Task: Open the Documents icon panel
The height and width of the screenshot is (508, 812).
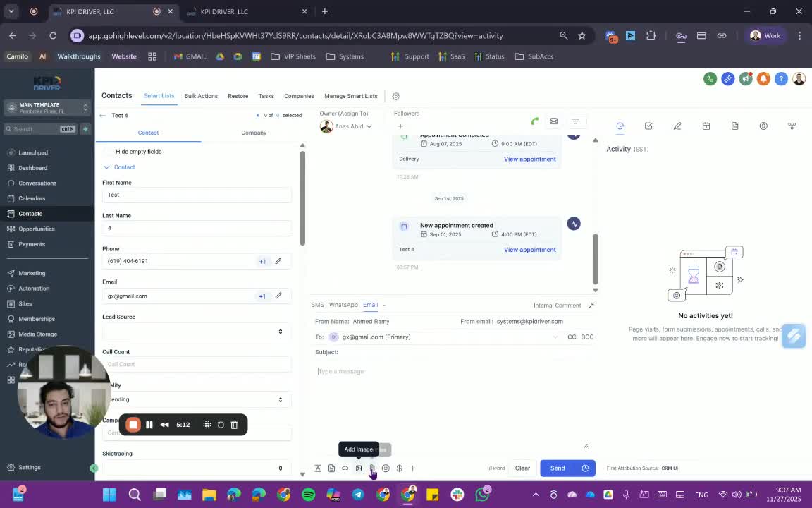Action: click(x=735, y=126)
